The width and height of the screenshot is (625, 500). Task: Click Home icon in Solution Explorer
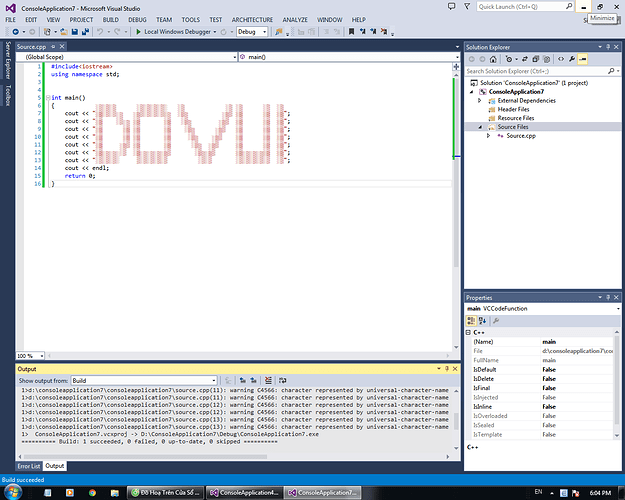495,59
